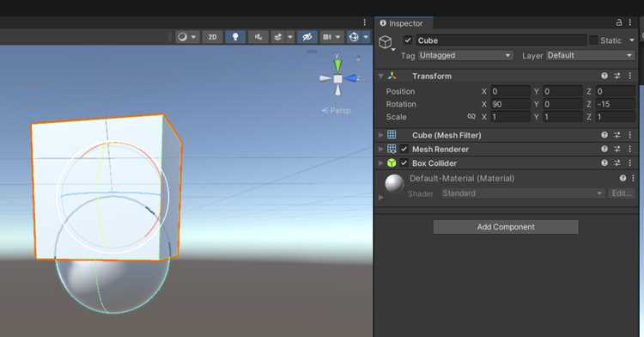Image resolution: width=644 pixels, height=337 pixels.
Task: Open Mesh Renderer component menu
Action: [x=630, y=149]
